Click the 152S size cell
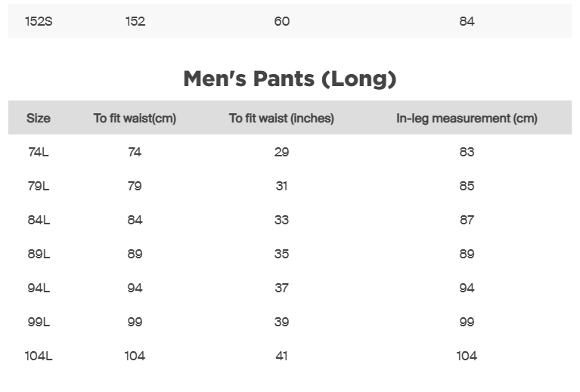The image size is (580, 392). (39, 21)
